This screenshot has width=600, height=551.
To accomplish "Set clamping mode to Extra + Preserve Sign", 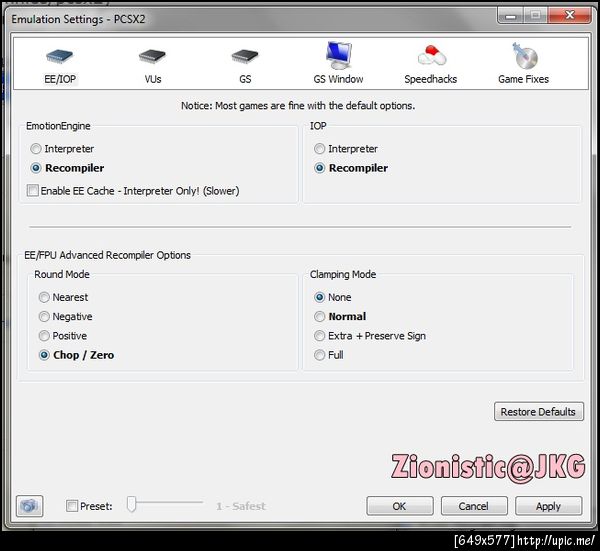I will [x=320, y=336].
